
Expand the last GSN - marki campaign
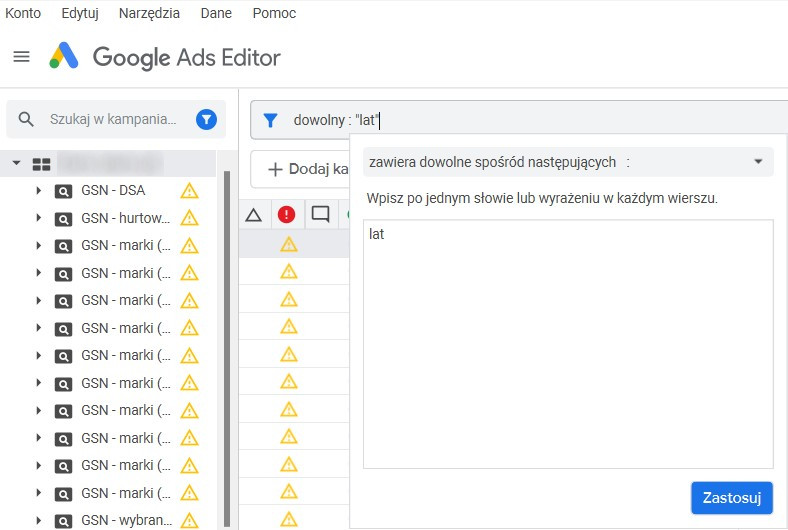[39, 493]
